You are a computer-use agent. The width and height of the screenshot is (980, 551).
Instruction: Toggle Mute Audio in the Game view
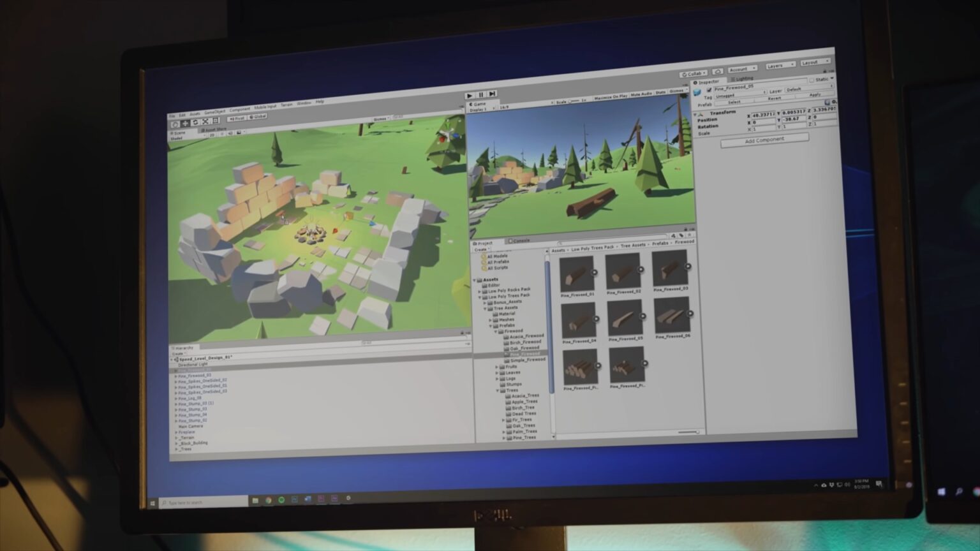click(642, 94)
